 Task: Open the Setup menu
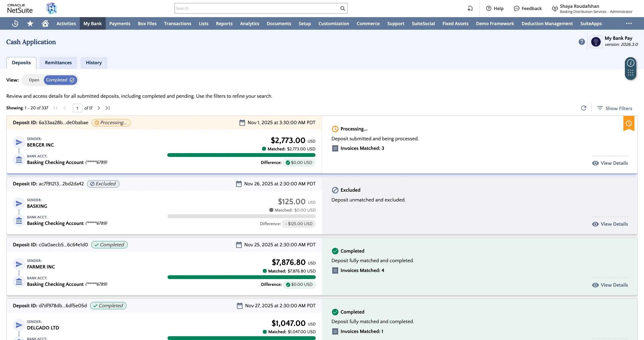[305, 23]
